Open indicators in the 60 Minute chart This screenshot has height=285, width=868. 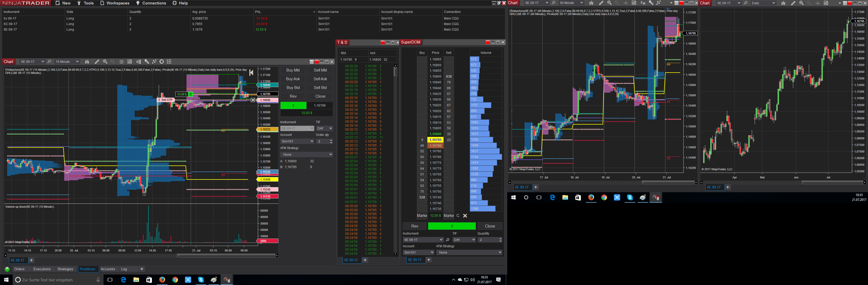coord(659,3)
